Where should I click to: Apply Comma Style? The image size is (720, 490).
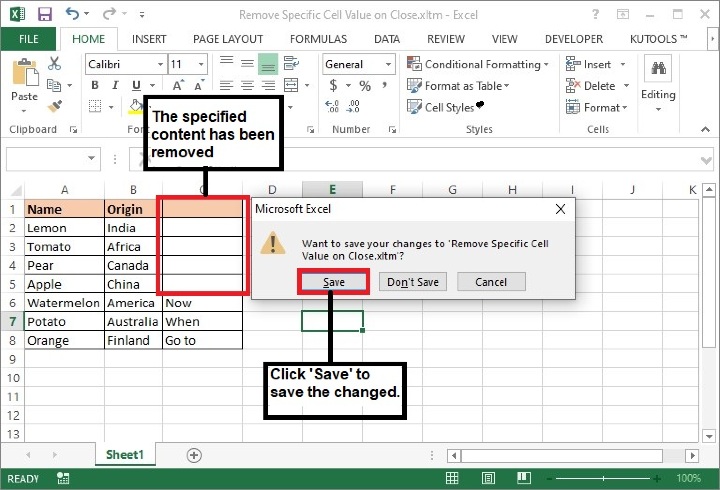tap(384, 84)
